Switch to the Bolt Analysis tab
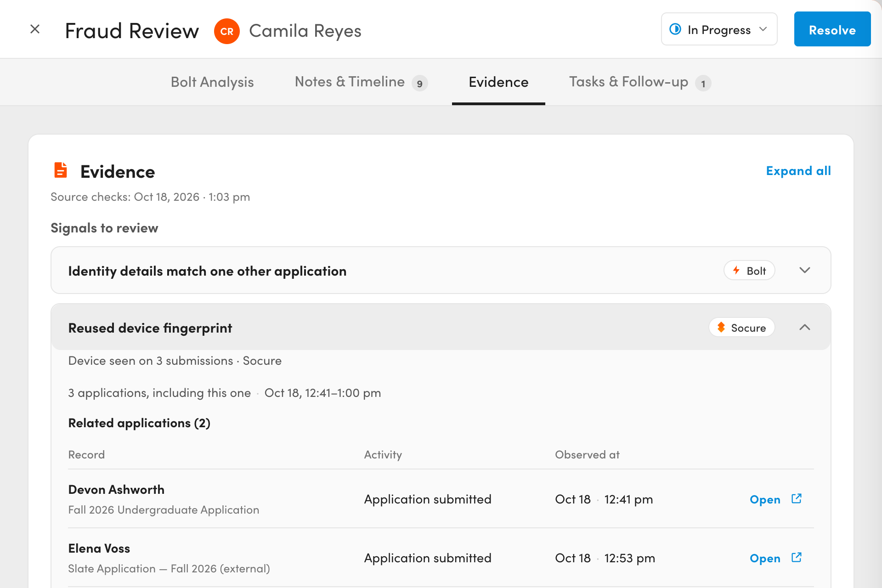 pos(212,82)
